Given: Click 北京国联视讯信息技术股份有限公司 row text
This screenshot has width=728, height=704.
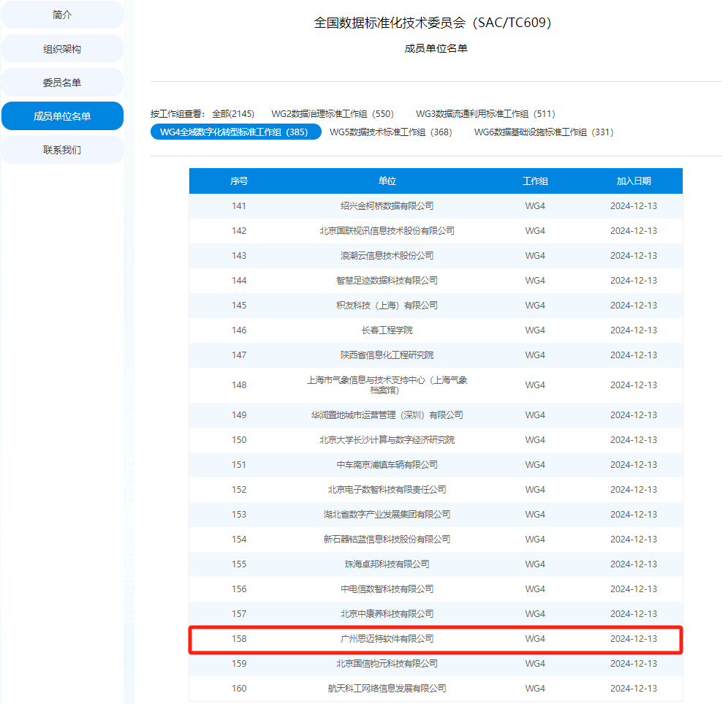Looking at the screenshot, I should (x=387, y=231).
